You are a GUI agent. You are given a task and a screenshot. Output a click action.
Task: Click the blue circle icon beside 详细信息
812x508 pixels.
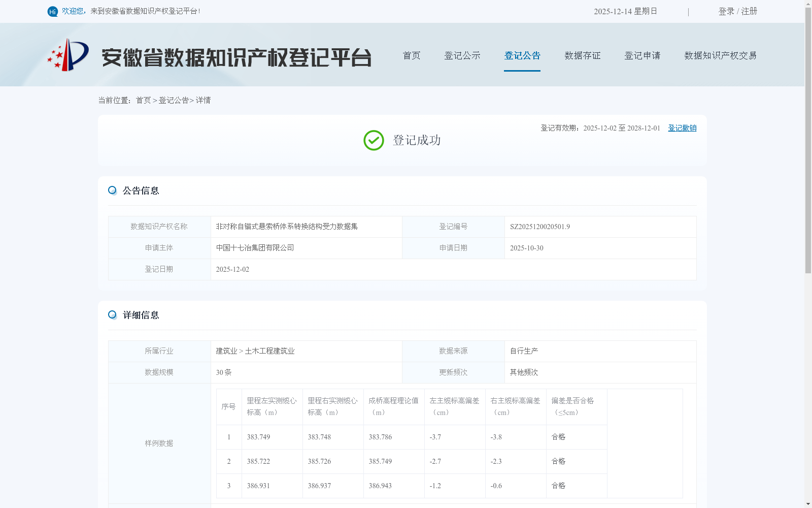(112, 315)
